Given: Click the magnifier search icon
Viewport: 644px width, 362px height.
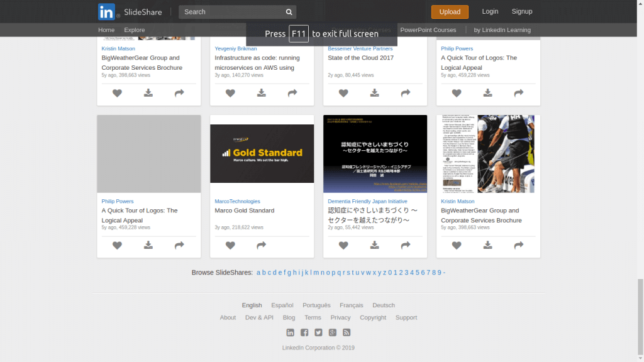Looking at the screenshot, I should point(289,12).
